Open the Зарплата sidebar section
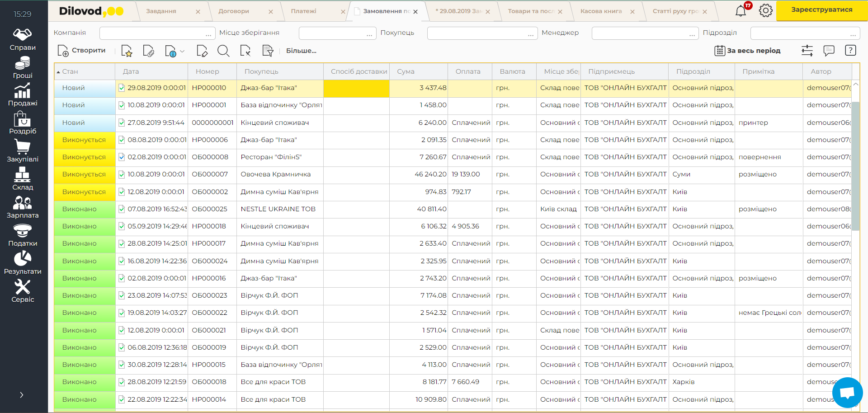 [23, 207]
